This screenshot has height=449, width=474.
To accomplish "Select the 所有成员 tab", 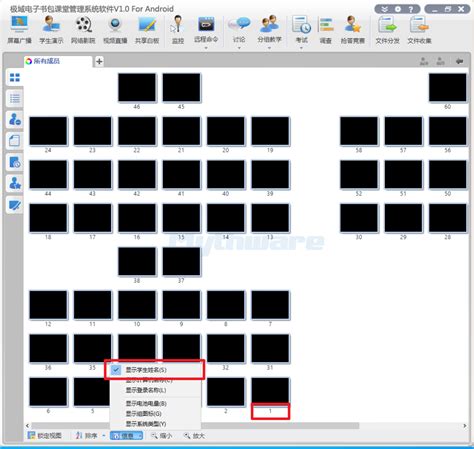I will [47, 61].
